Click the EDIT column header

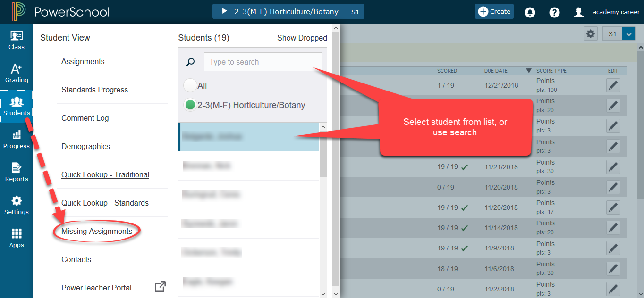pos(613,71)
